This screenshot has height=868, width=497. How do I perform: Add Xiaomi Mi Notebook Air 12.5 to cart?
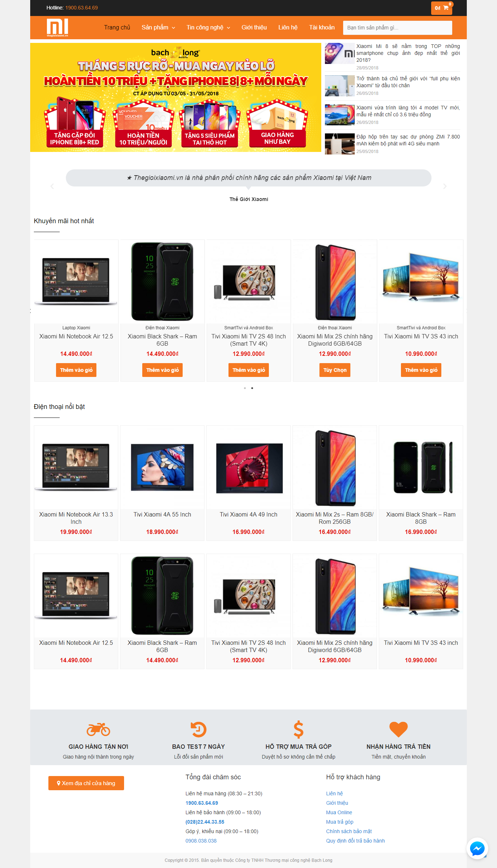coord(76,370)
